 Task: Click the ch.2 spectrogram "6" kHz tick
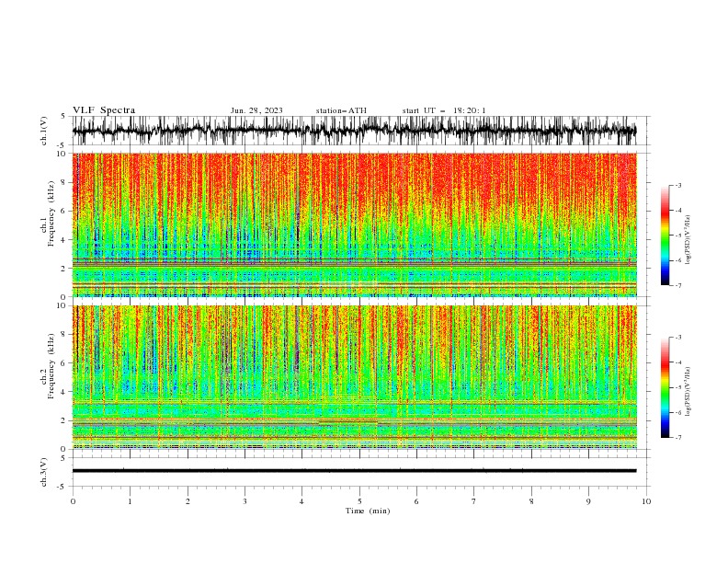click(63, 363)
